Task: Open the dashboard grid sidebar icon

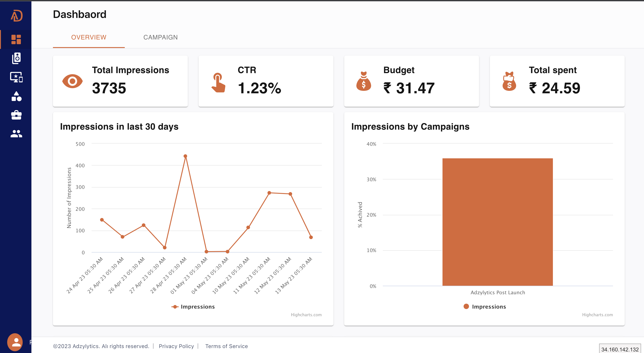Action: [x=16, y=39]
